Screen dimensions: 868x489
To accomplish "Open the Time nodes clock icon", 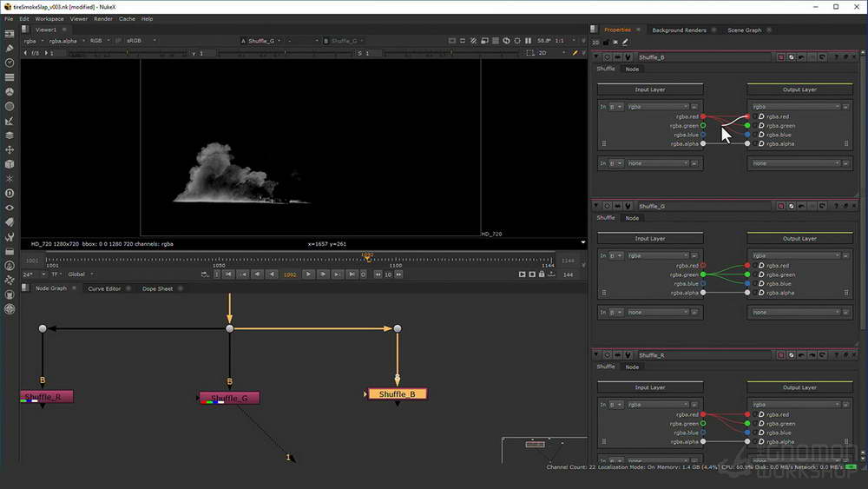I will (x=10, y=63).
